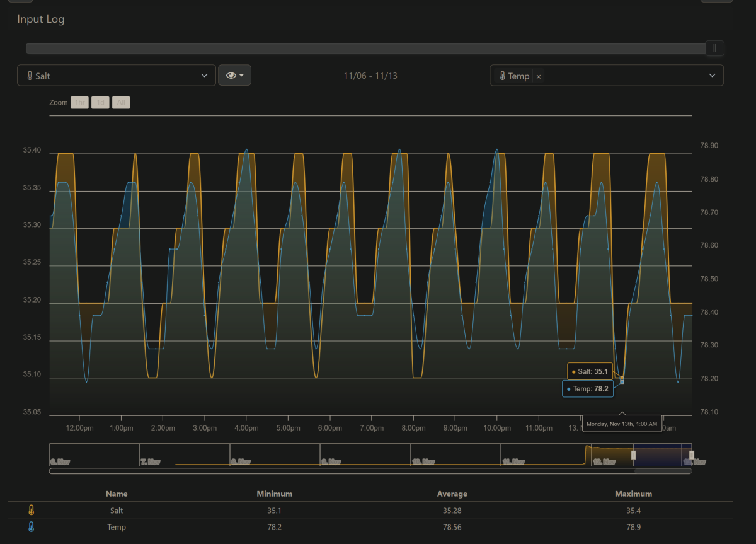Click the navigator horizontal scrollbar

(370, 471)
